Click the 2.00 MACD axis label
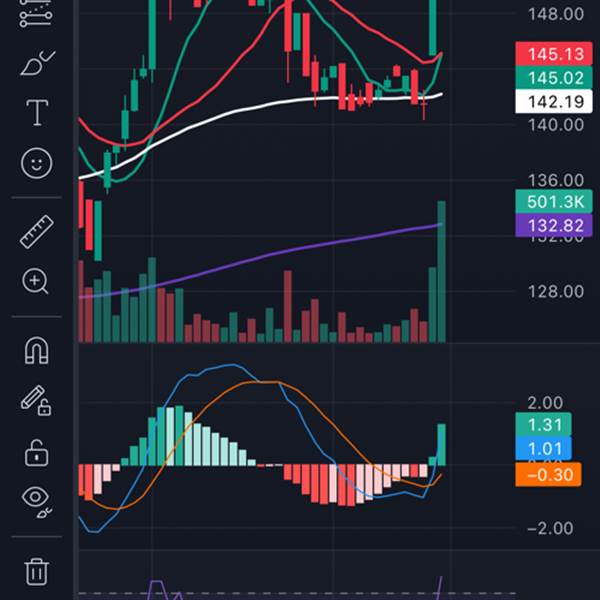The image size is (600, 600). [545, 403]
